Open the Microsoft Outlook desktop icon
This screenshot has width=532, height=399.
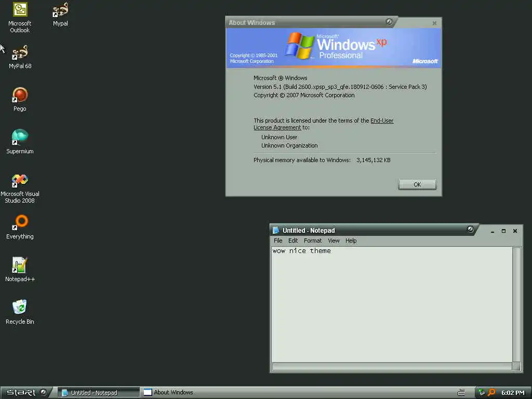pos(20,18)
